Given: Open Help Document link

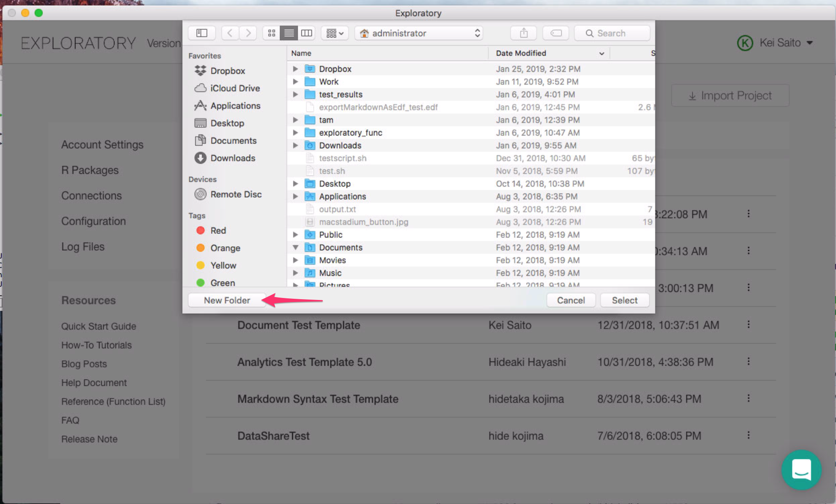Looking at the screenshot, I should pos(94,382).
